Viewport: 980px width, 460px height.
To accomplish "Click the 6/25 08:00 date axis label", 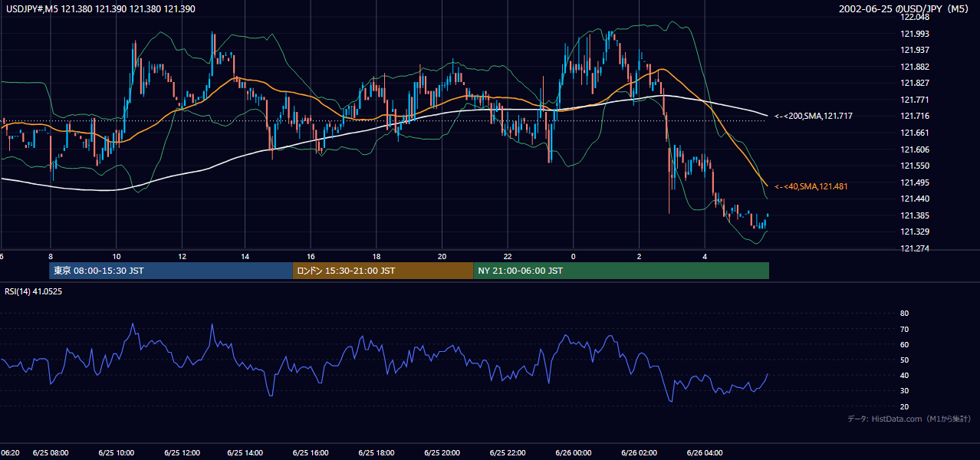I will pos(51,452).
